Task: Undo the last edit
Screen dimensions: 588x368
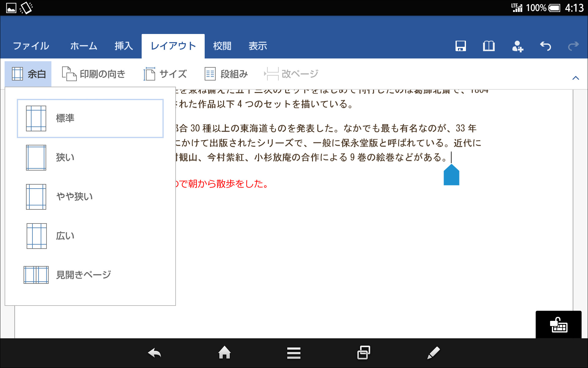Action: 545,46
